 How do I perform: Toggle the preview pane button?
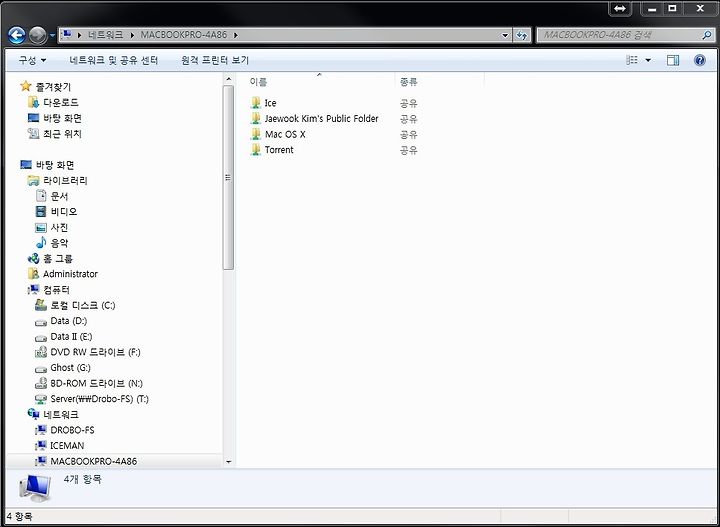pos(673,60)
